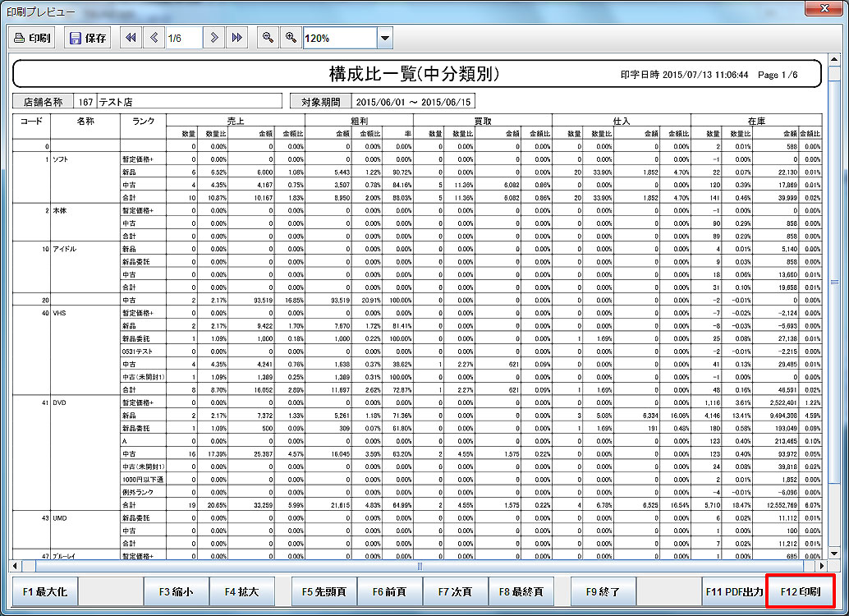Viewport: 849px width, 616px height.
Task: Jump to first page using double-left arrow
Action: pos(130,38)
